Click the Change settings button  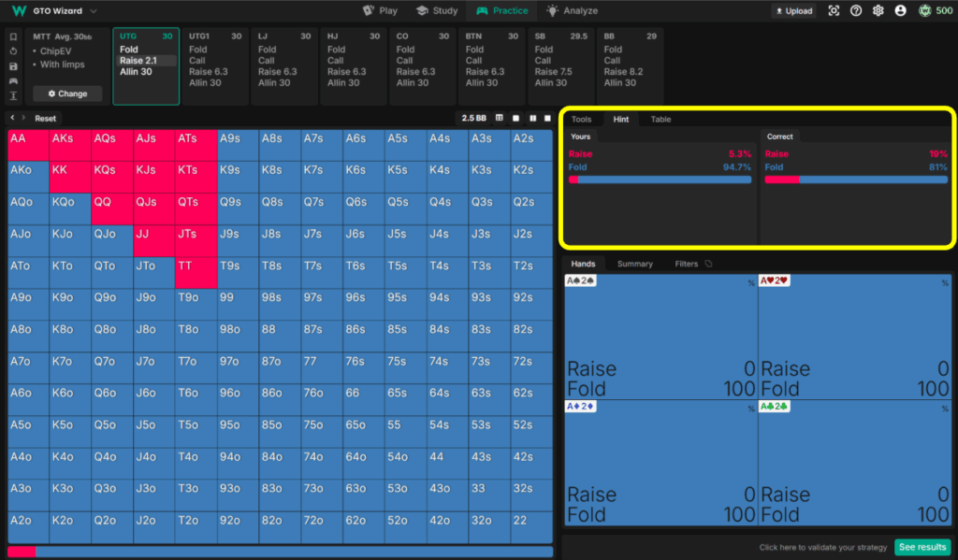(67, 93)
